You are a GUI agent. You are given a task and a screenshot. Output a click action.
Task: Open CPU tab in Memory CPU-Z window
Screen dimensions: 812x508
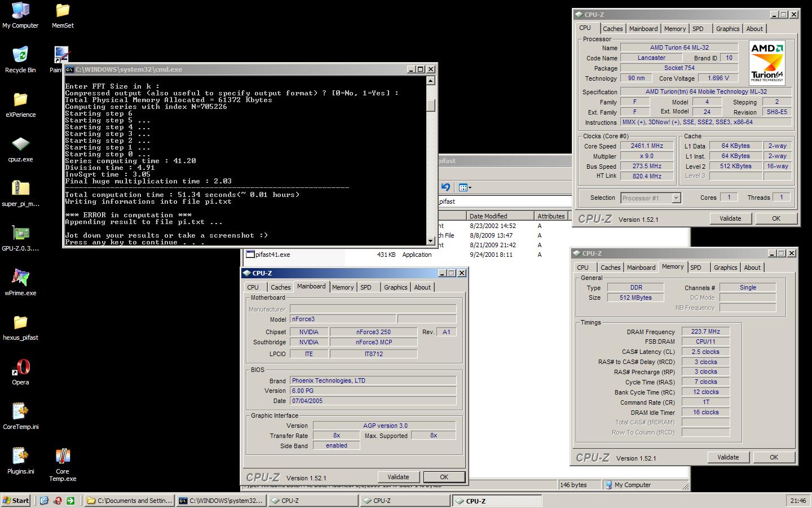pyautogui.click(x=582, y=268)
